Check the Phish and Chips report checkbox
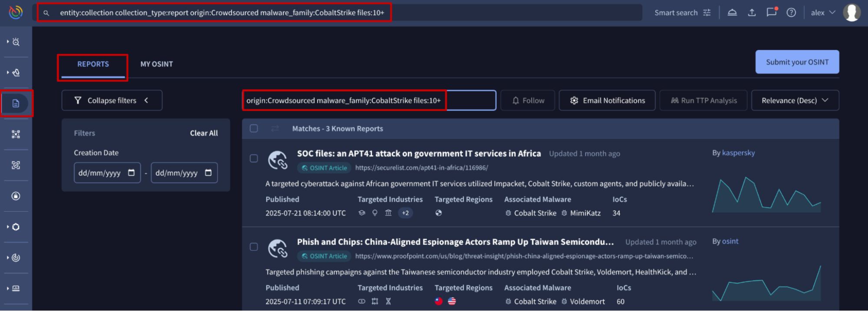The image size is (868, 311). pos(254,247)
